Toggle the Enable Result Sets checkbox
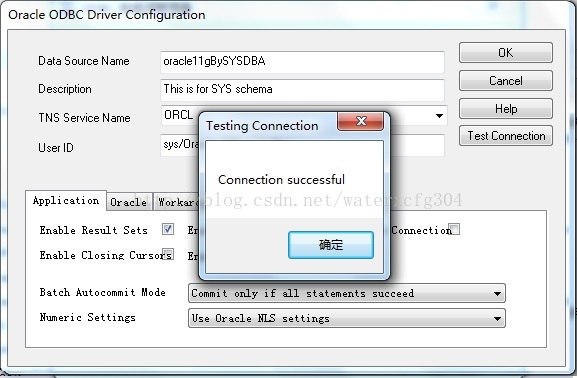The height and width of the screenshot is (378, 577). click(168, 229)
